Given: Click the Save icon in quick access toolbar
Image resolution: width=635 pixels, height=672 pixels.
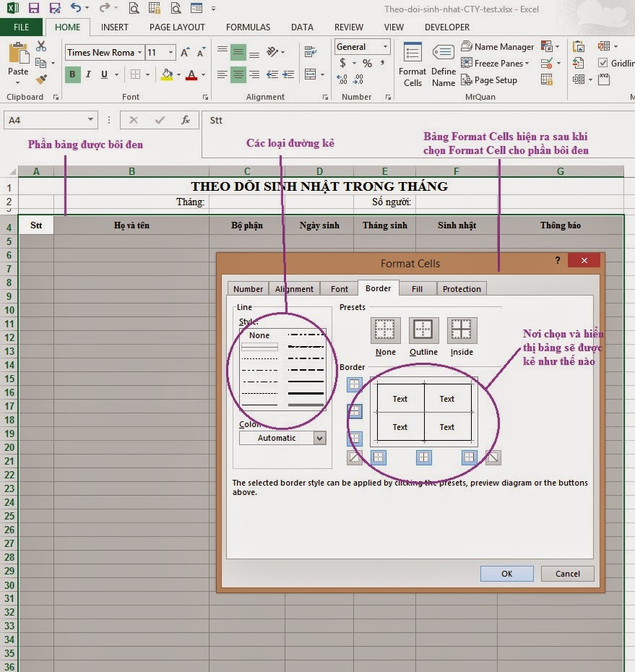Looking at the screenshot, I should point(33,8).
